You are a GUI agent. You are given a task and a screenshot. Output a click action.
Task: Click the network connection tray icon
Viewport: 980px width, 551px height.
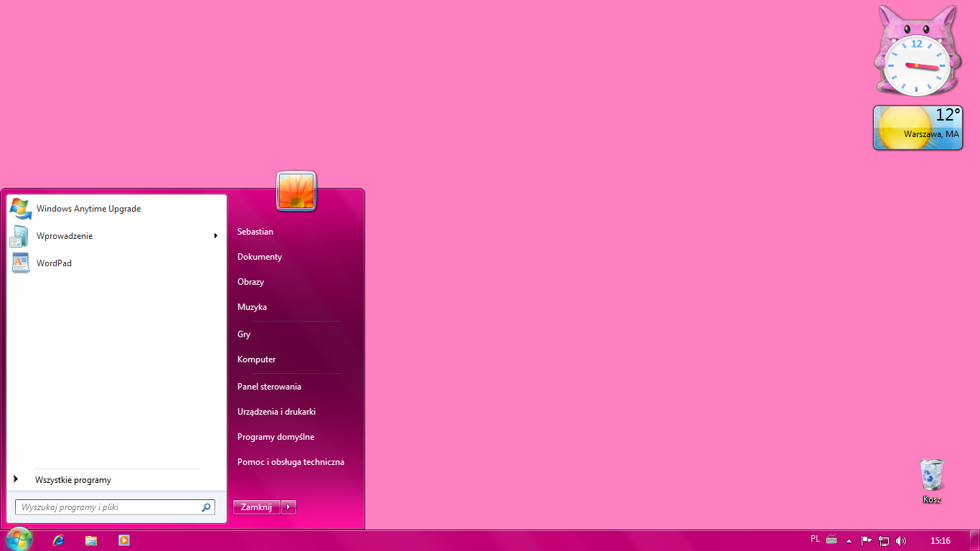(x=884, y=541)
